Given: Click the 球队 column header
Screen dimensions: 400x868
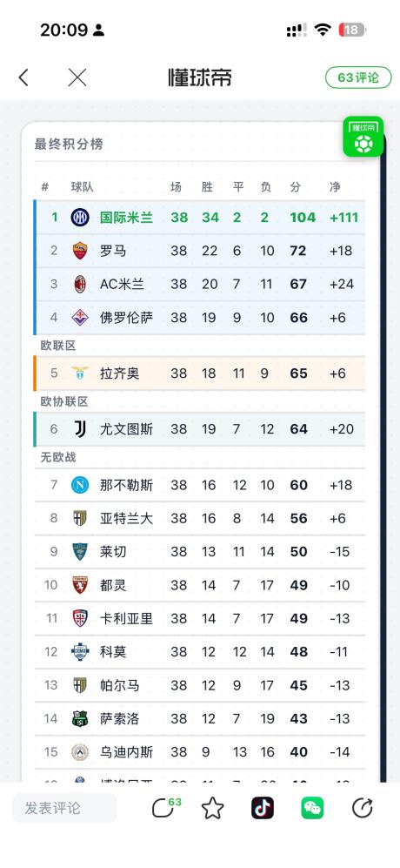Looking at the screenshot, I should [83, 187].
